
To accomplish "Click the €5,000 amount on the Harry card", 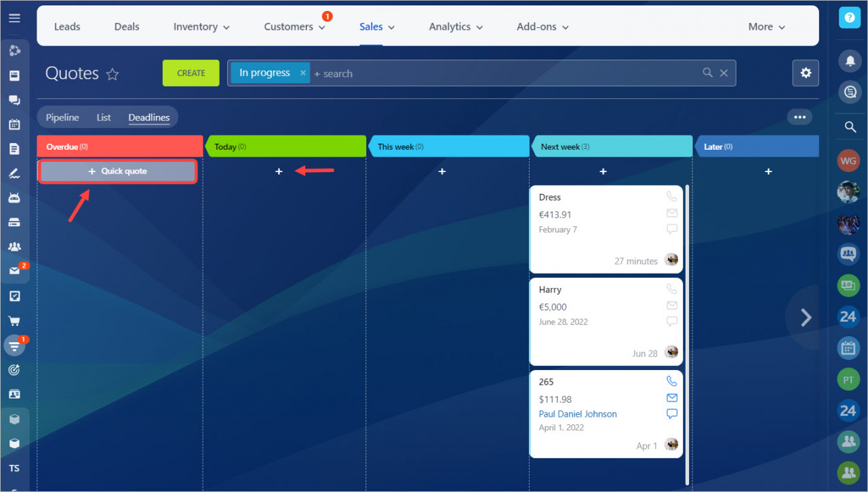I will 553,307.
